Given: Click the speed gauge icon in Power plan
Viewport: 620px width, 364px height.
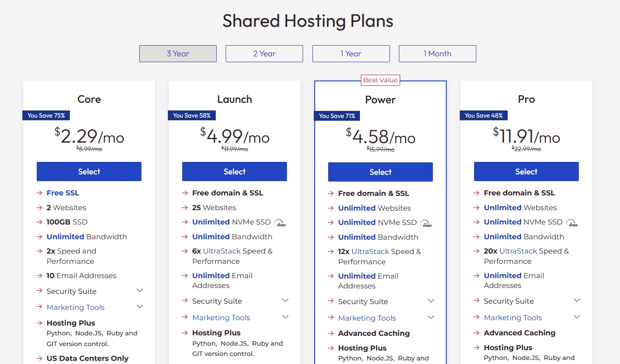Looking at the screenshot, I should [x=426, y=223].
